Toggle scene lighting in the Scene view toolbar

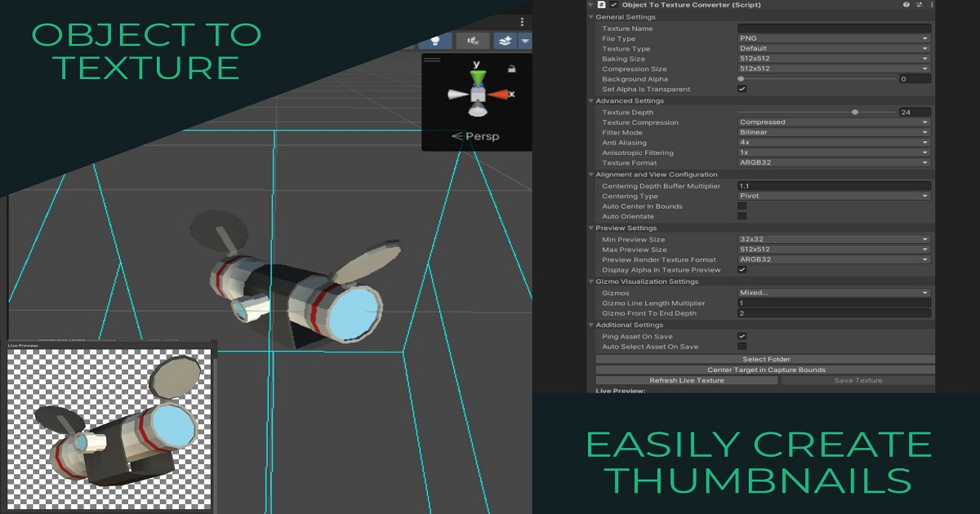(x=434, y=39)
